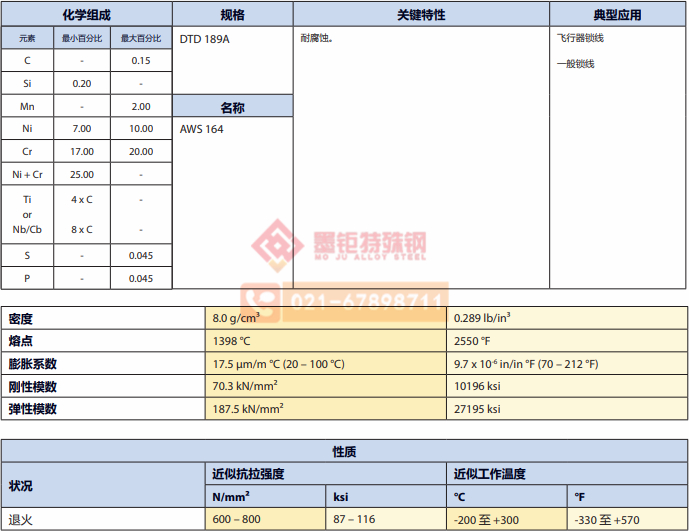Select the 性质 table header
Viewport: 689px width, 531px height.
pyautogui.click(x=344, y=452)
